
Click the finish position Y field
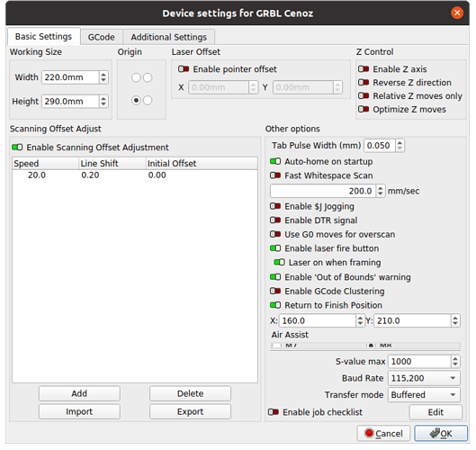pos(412,321)
